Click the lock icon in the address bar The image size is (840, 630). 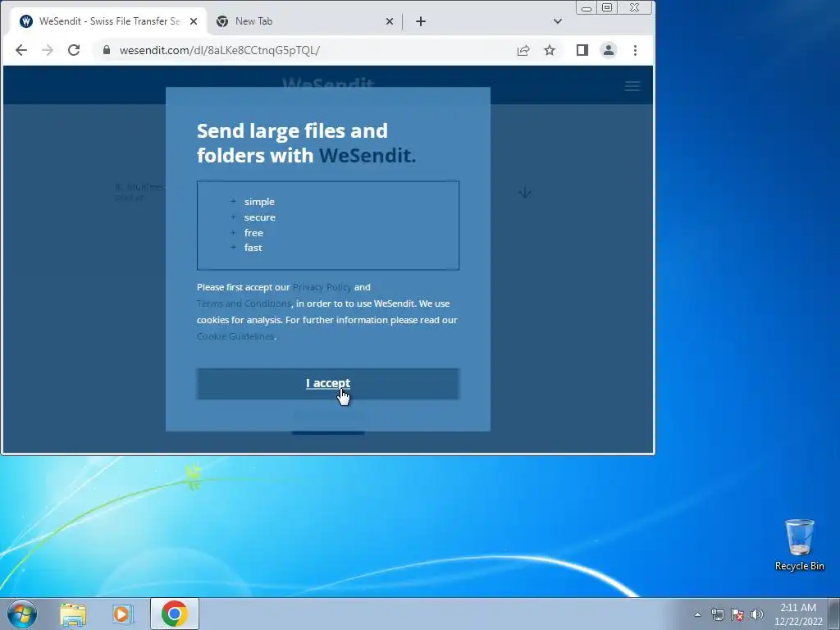(x=107, y=50)
